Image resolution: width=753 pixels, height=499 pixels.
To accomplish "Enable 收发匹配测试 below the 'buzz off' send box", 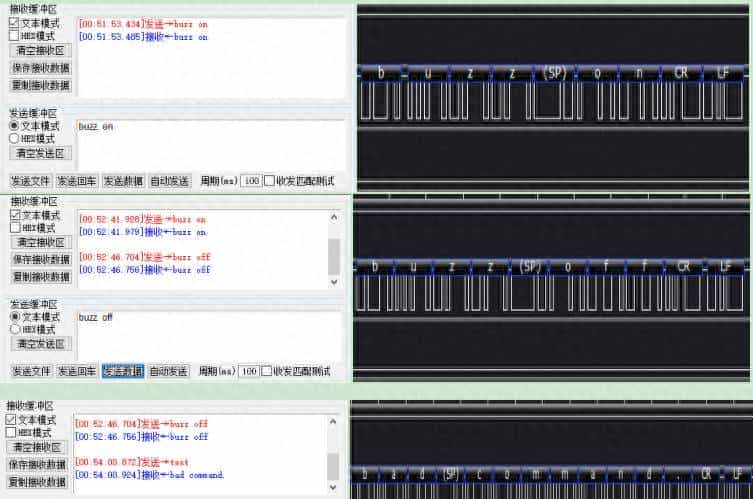I will [267, 371].
